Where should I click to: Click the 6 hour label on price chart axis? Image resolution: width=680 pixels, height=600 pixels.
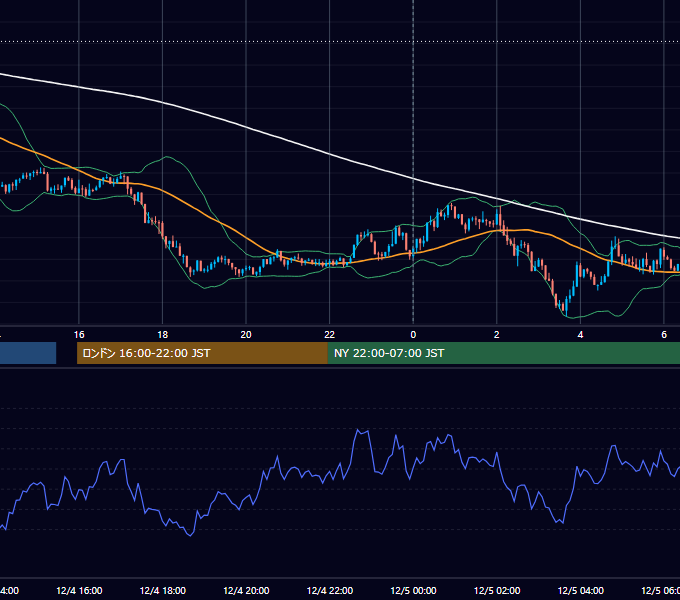click(664, 335)
